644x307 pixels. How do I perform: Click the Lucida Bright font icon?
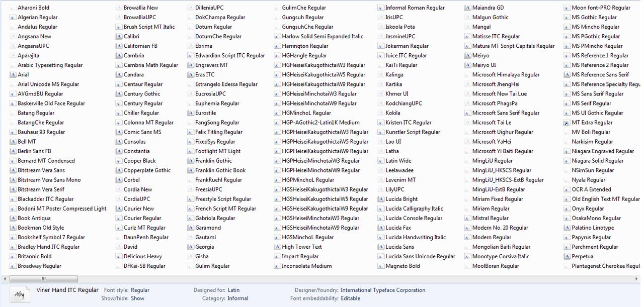click(x=380, y=199)
